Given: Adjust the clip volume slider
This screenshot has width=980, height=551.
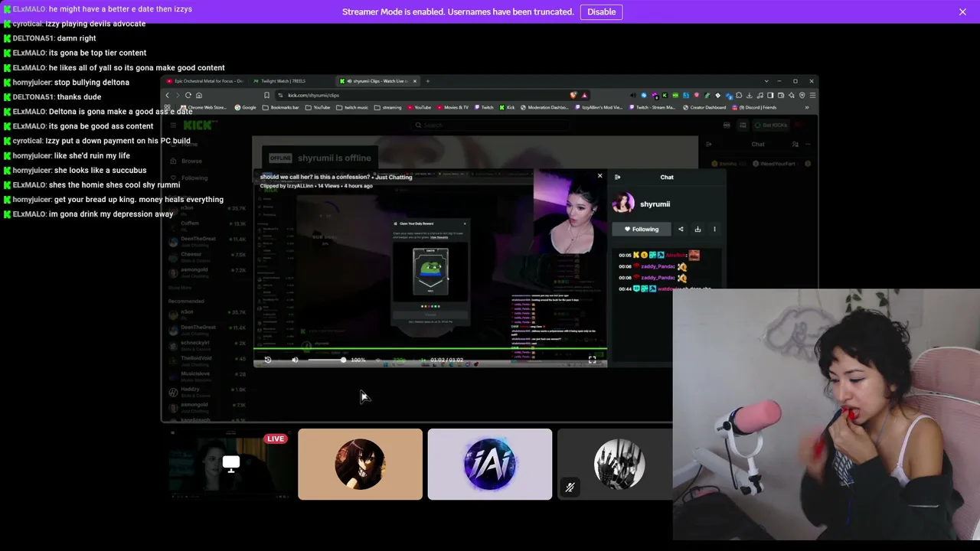Looking at the screenshot, I should pyautogui.click(x=326, y=360).
